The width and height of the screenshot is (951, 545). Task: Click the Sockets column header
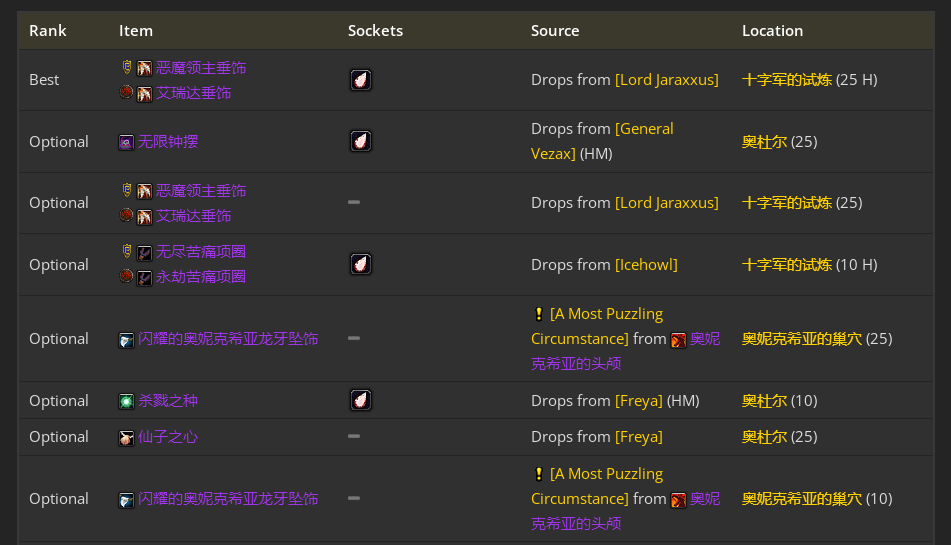tap(375, 31)
